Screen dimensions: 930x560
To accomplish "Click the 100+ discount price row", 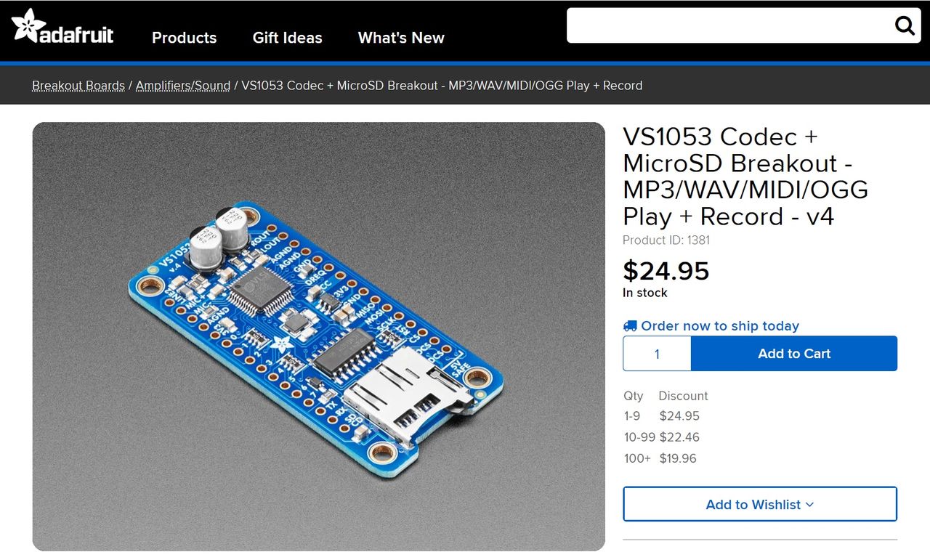I will [660, 458].
